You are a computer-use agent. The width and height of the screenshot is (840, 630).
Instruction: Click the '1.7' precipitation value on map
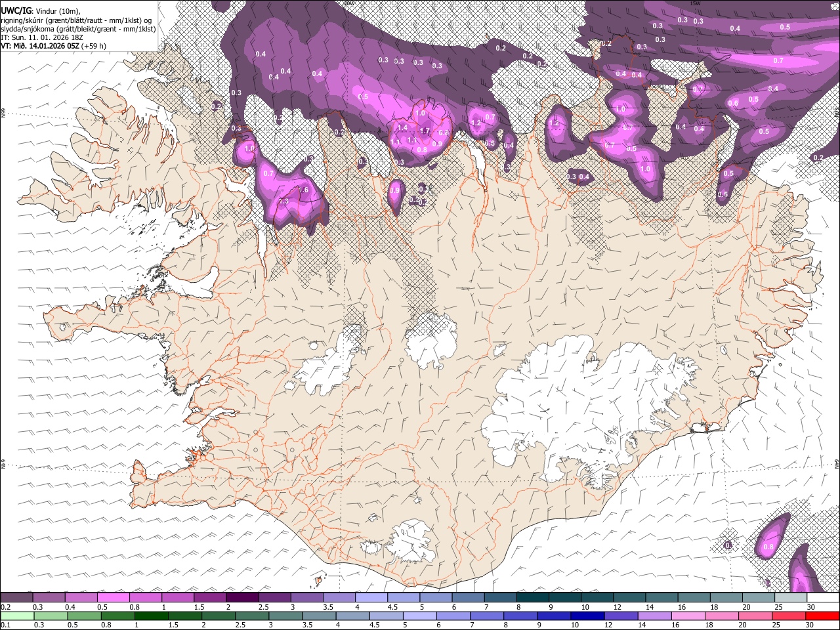click(x=425, y=131)
